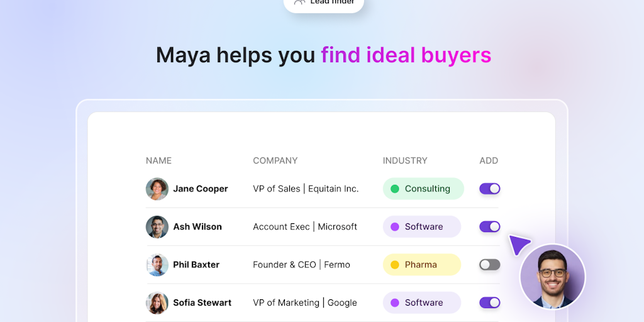Image resolution: width=644 pixels, height=322 pixels.
Task: Turn off Sofia Stewart's Add toggle
Action: (x=489, y=303)
